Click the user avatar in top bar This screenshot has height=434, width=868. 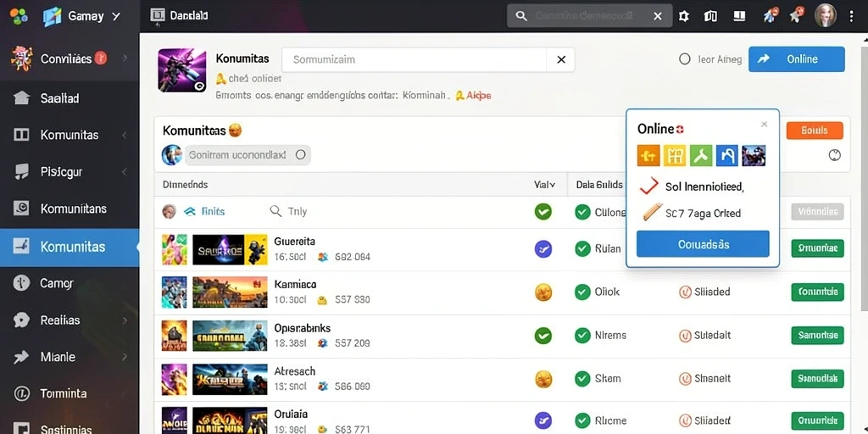point(826,16)
